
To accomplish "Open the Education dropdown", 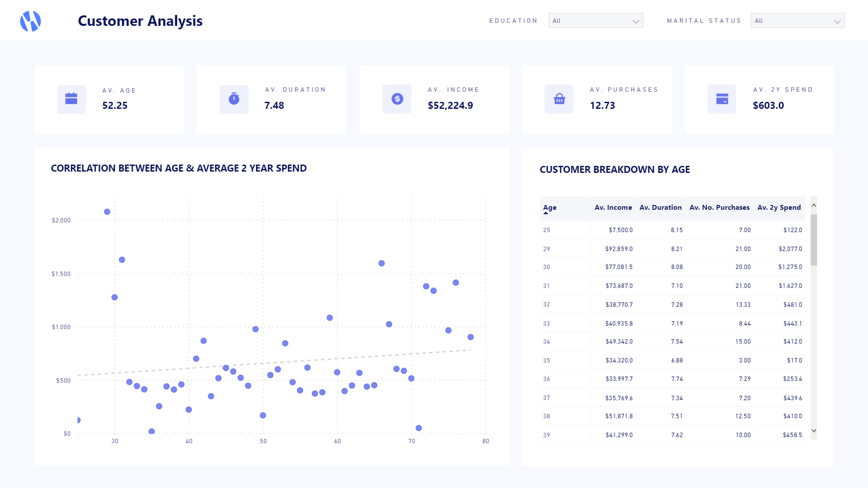I will click(x=596, y=21).
